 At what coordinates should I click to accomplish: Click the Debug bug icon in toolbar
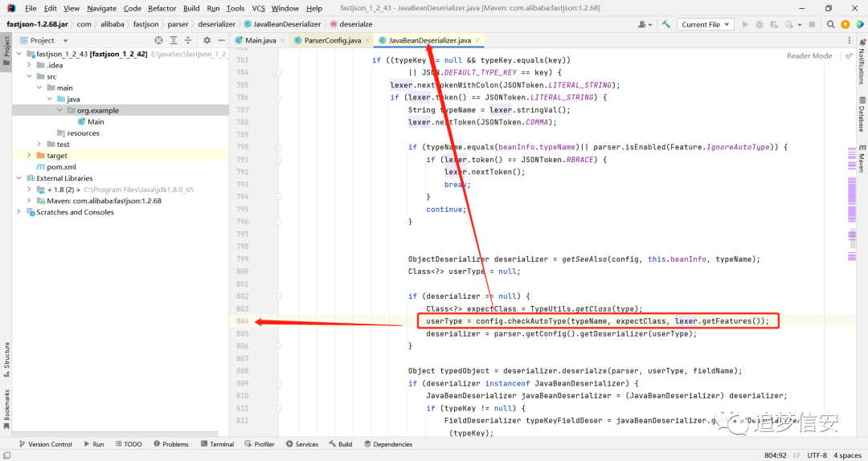pyautogui.click(x=759, y=24)
